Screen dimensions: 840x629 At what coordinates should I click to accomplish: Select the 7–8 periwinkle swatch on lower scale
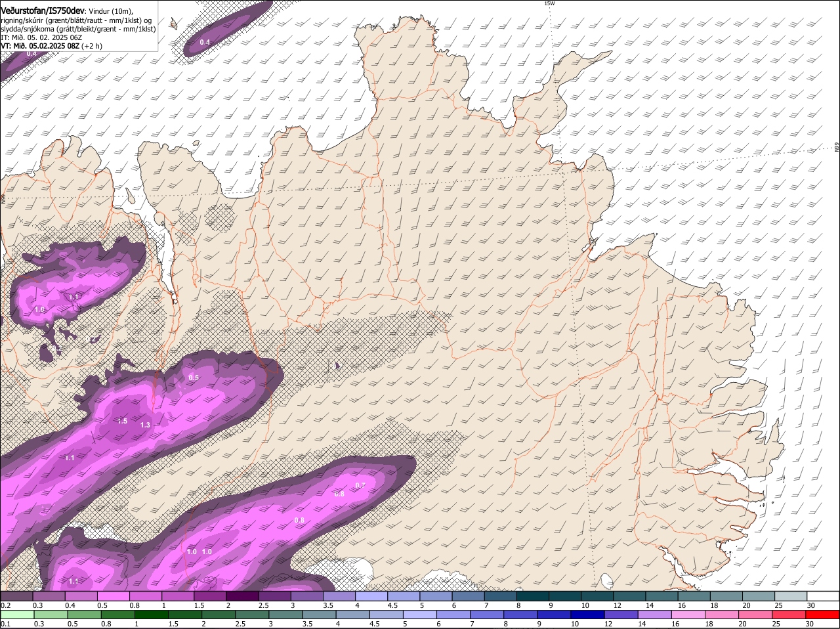pos(487,615)
